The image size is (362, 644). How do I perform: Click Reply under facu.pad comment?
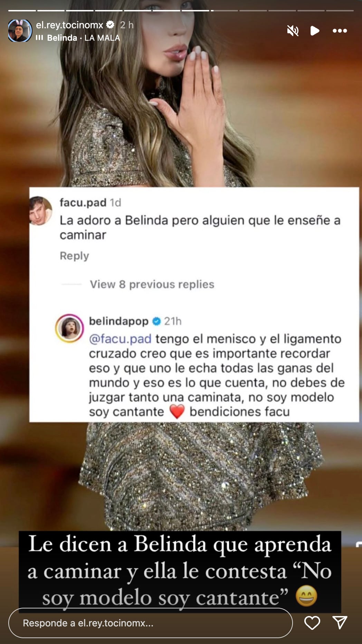tap(74, 256)
